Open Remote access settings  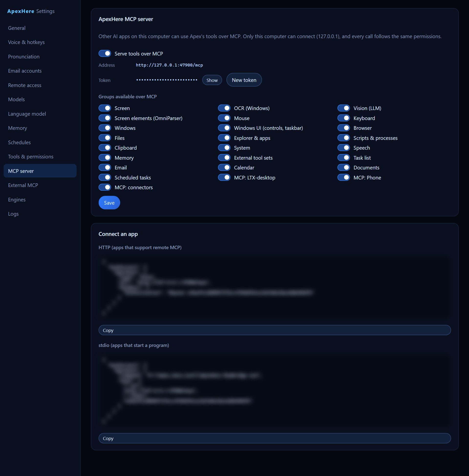pos(40,85)
